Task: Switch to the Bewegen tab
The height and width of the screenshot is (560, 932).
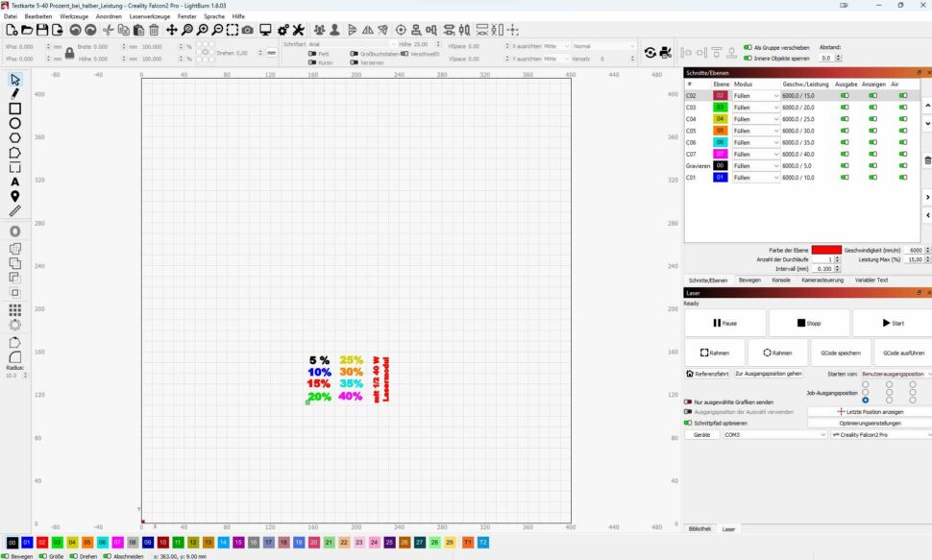Action: click(x=749, y=280)
